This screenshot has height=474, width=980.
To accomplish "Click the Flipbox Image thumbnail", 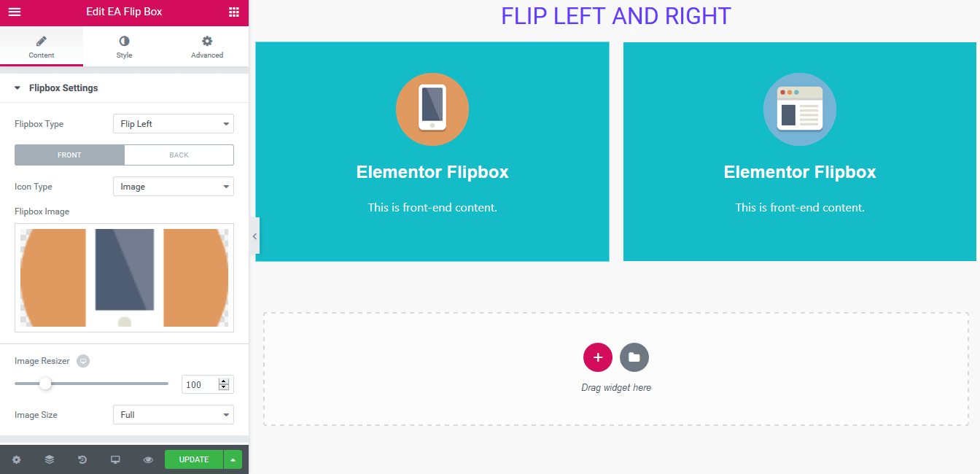I will click(124, 278).
